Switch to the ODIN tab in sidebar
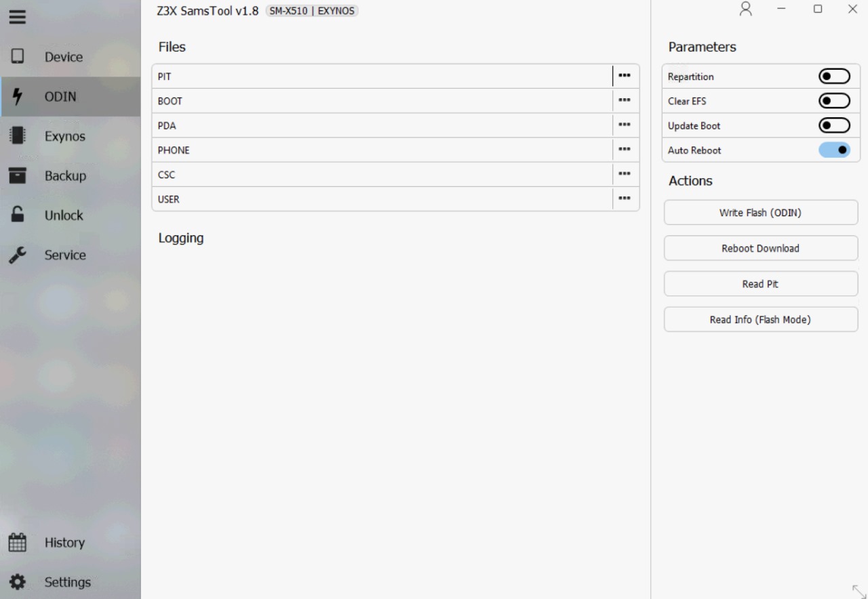The width and height of the screenshot is (868, 599). pyautogui.click(x=60, y=97)
